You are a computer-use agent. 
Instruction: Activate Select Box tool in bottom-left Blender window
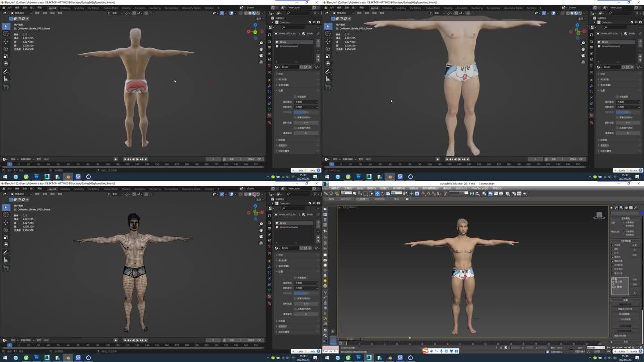click(x=6, y=207)
